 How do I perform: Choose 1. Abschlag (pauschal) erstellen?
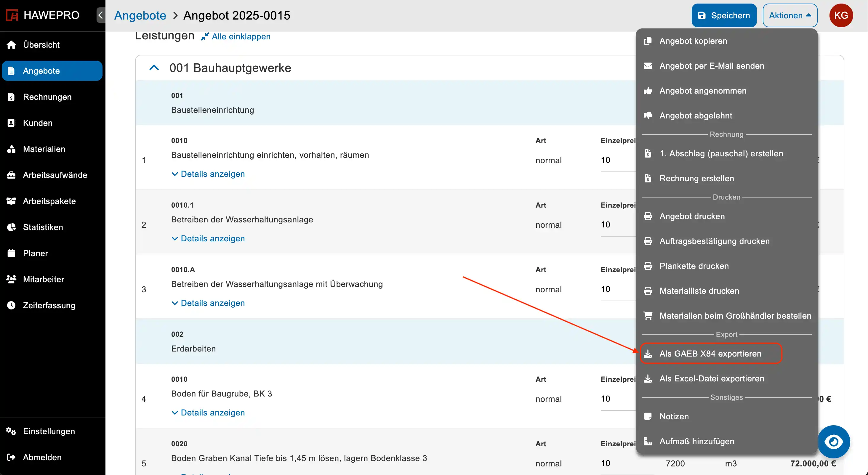(726, 154)
